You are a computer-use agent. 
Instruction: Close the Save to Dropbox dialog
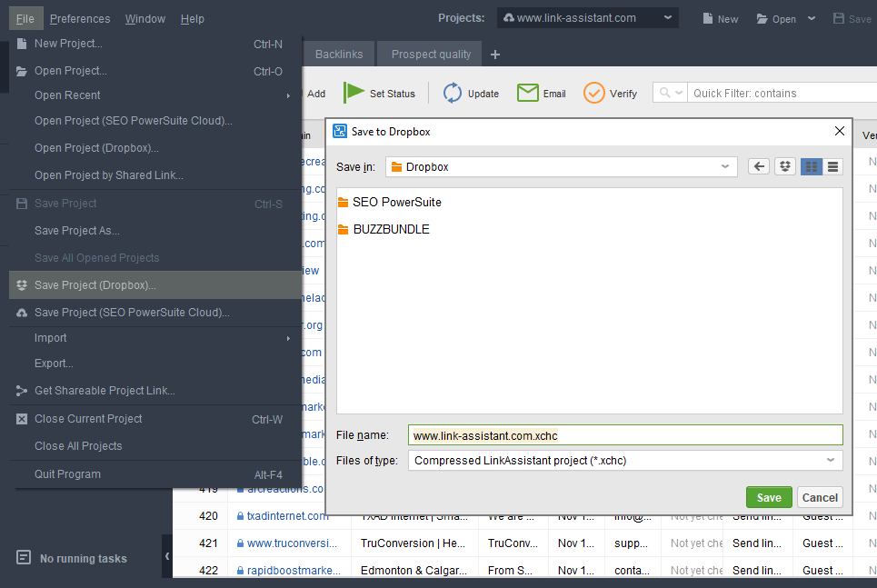pos(840,131)
